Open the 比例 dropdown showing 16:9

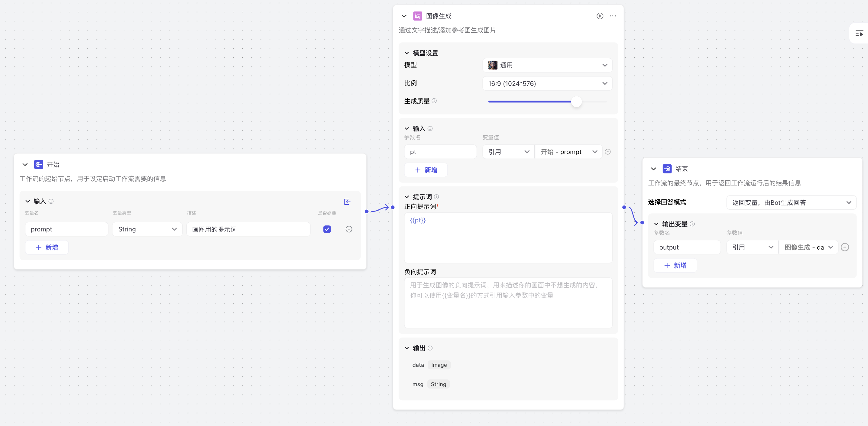[547, 83]
